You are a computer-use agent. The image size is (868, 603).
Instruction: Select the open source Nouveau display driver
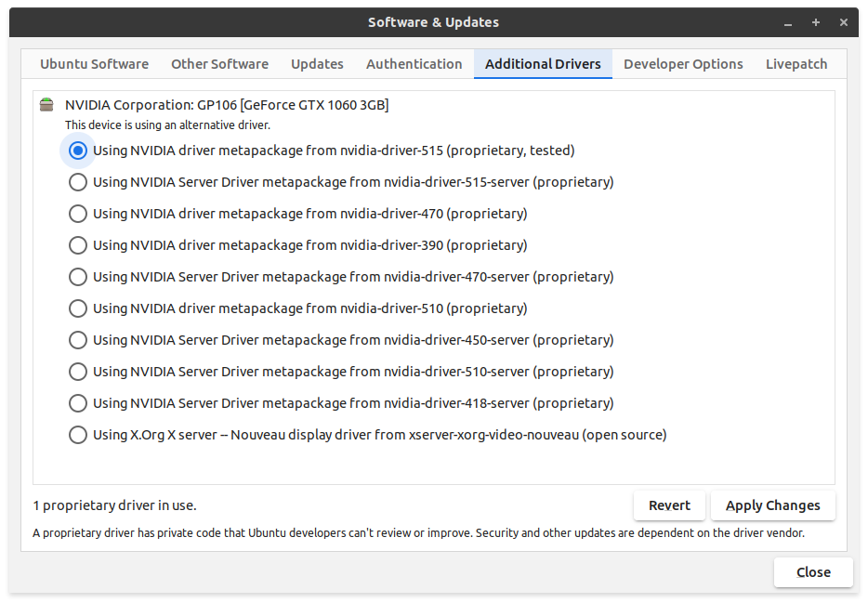coord(77,435)
